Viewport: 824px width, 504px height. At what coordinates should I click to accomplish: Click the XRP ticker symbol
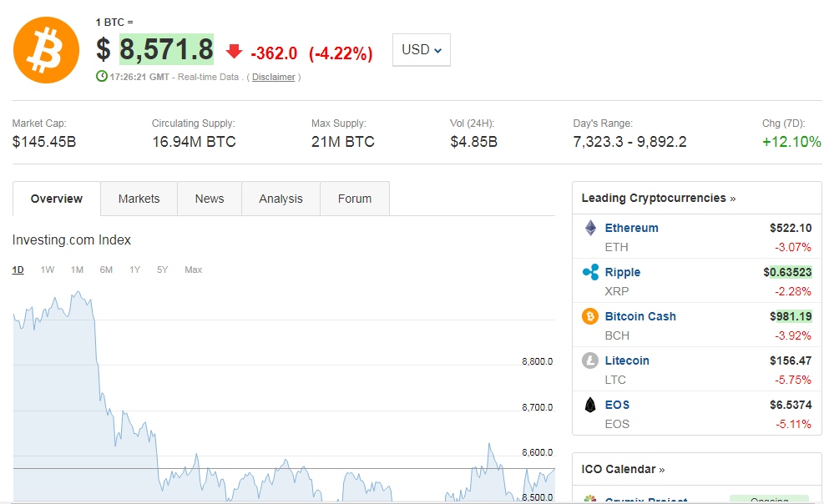click(x=617, y=291)
